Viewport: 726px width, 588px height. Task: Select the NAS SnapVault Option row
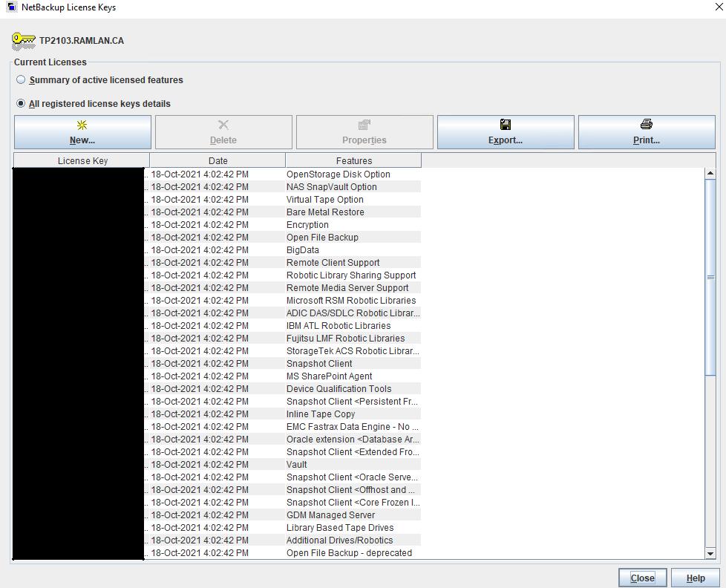(x=218, y=186)
